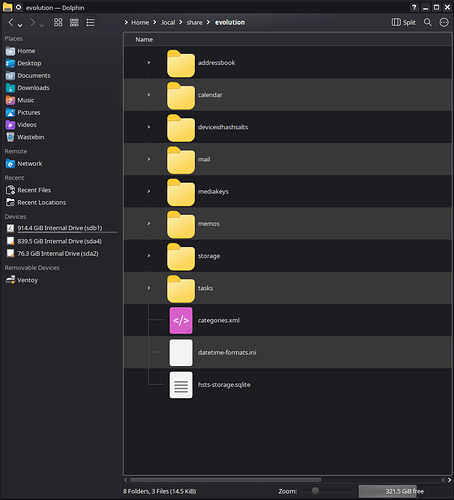This screenshot has width=454, height=500.
Task: Expand the tasks folder
Action: point(149,288)
